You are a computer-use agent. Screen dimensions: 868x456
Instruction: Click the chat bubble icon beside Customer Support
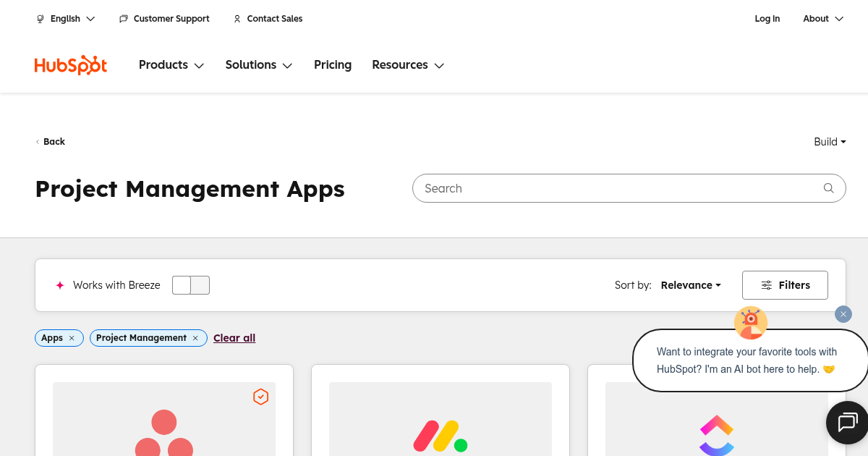coord(123,18)
